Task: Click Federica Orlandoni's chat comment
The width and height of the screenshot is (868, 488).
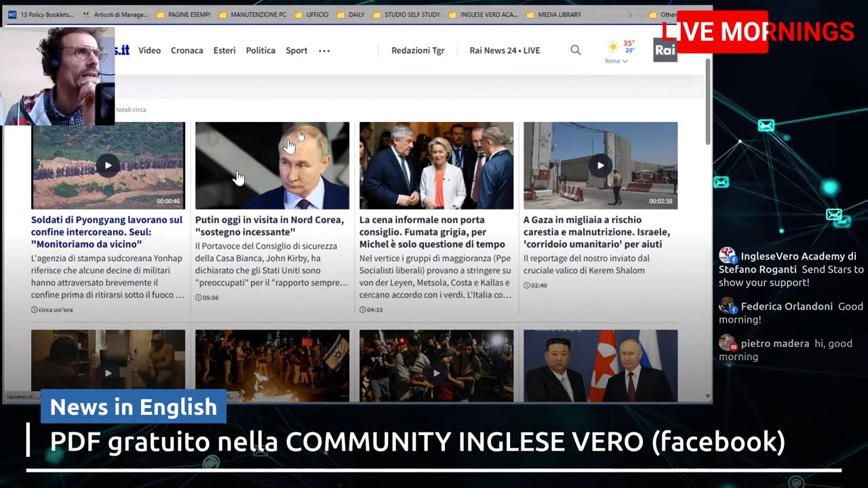Action: coord(791,312)
